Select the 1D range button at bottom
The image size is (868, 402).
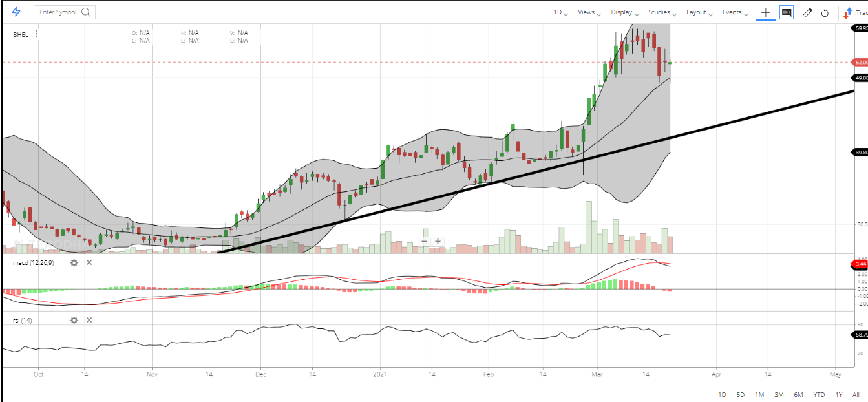[x=722, y=394]
